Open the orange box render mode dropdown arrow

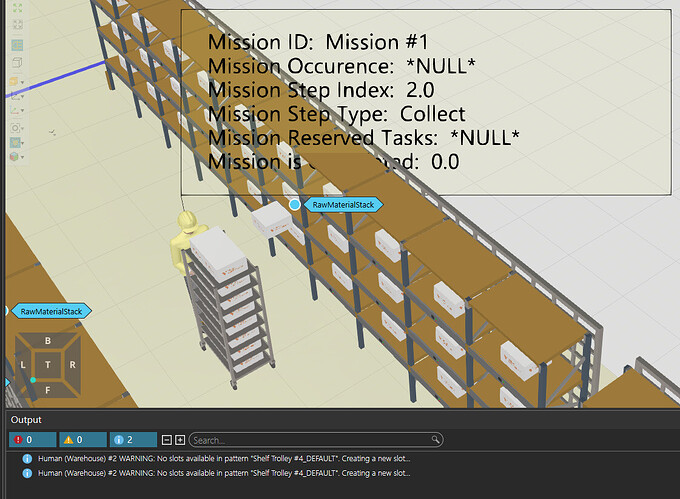[22, 82]
